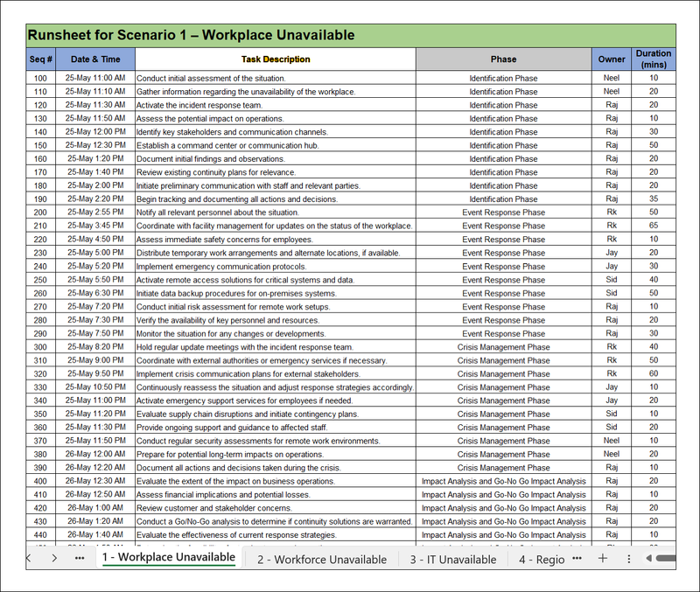Add a new sheet with plus icon
700x592 pixels.
point(602,558)
